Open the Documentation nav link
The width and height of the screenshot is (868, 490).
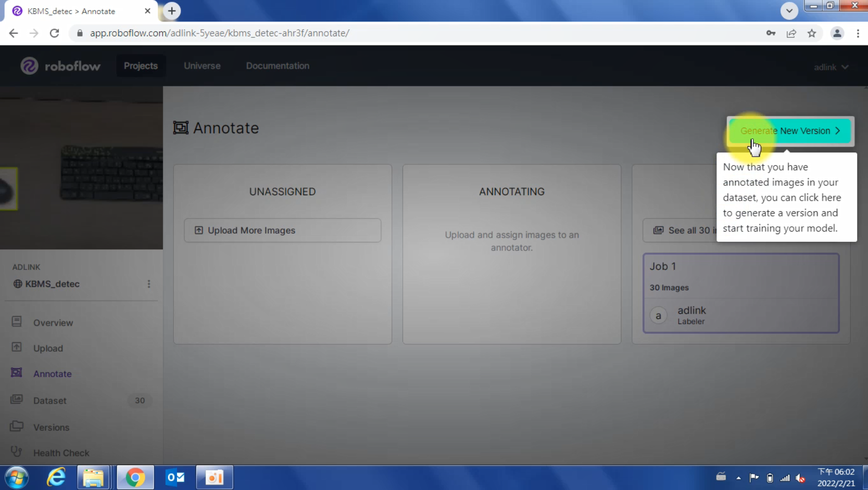pyautogui.click(x=278, y=66)
